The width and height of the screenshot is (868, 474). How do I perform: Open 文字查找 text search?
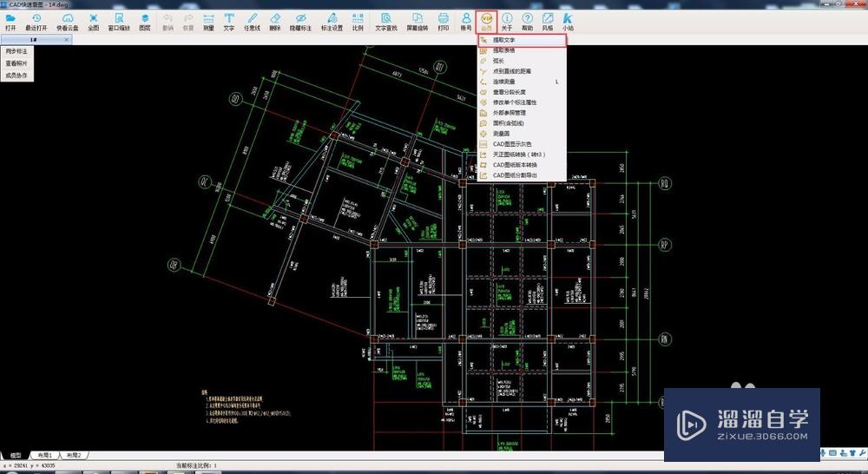click(x=386, y=23)
